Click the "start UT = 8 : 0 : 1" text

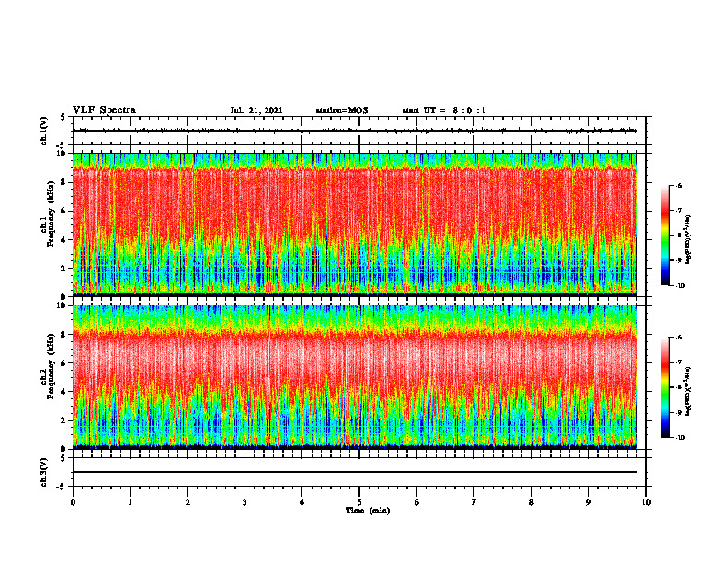(x=444, y=110)
